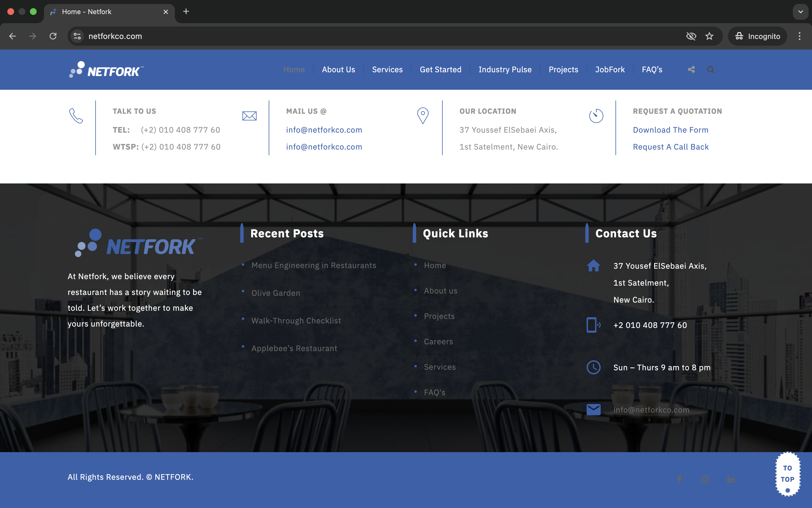Click Sun – Thurs 9 am to 8 pm text
Image resolution: width=812 pixels, height=508 pixels.
coord(662,367)
